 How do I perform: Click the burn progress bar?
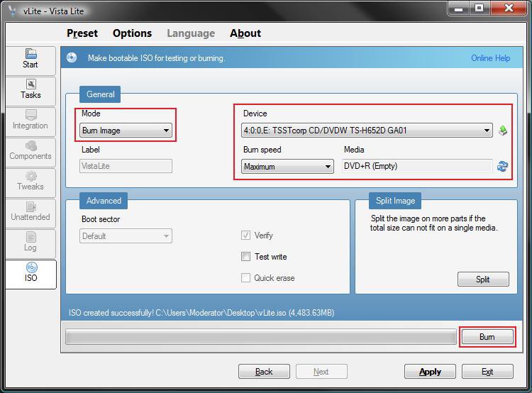click(261, 337)
